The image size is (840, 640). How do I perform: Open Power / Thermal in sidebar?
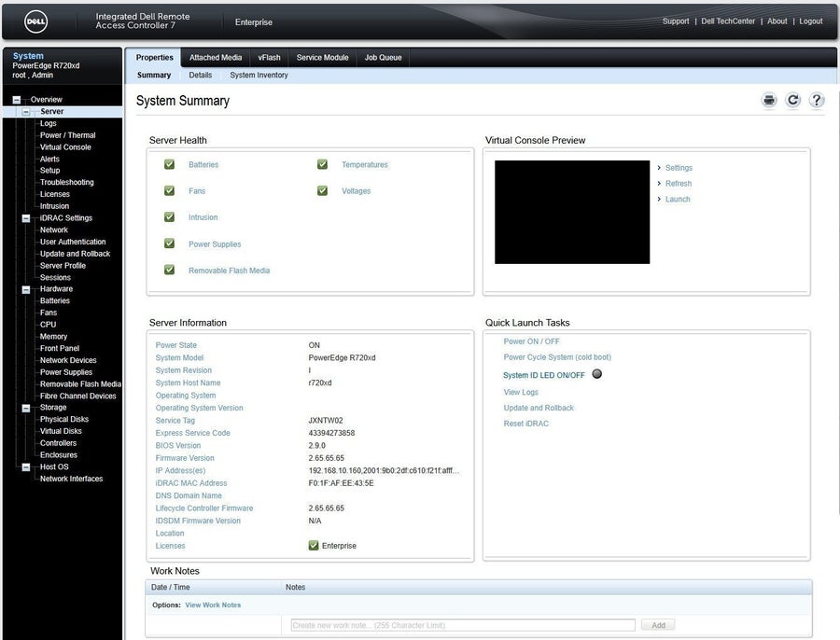coord(67,135)
